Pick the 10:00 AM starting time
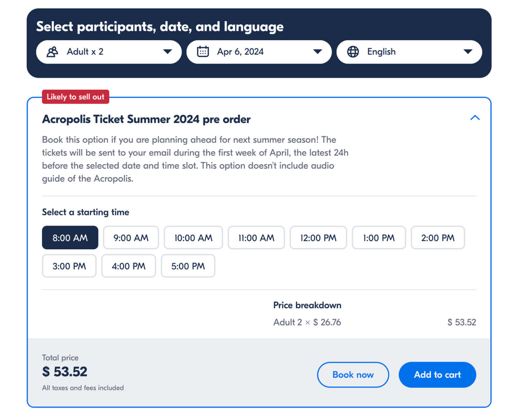Viewport: 523px width, 420px height. coord(193,238)
